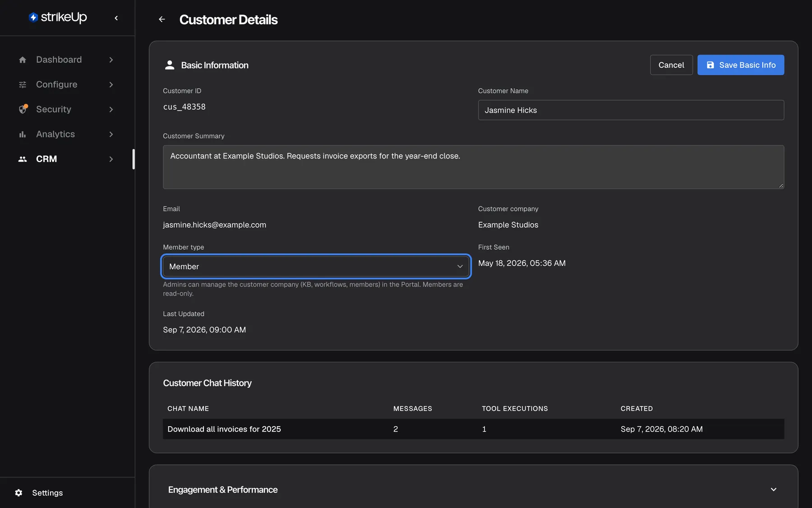Open the Configure menu item

[66, 84]
